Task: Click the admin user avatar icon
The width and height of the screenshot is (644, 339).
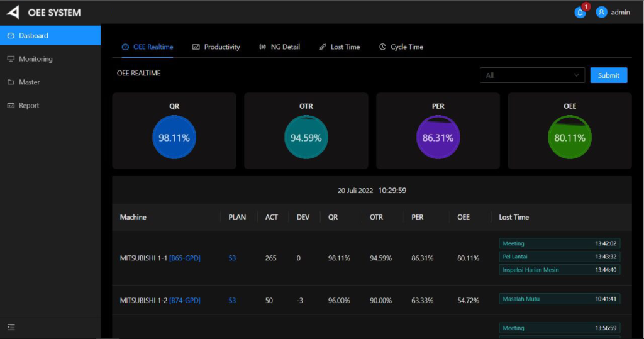Action: point(601,12)
